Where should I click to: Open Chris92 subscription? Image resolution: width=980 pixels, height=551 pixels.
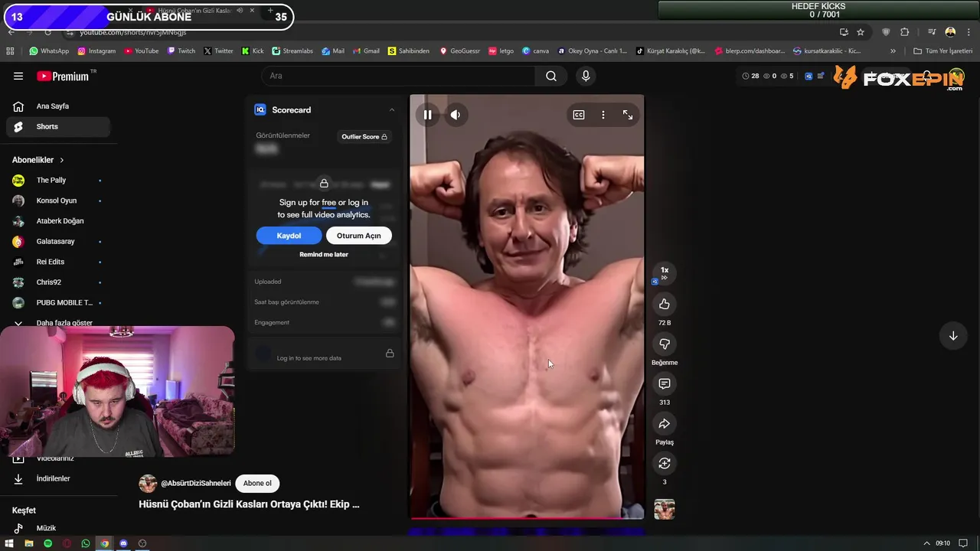[x=57, y=282]
